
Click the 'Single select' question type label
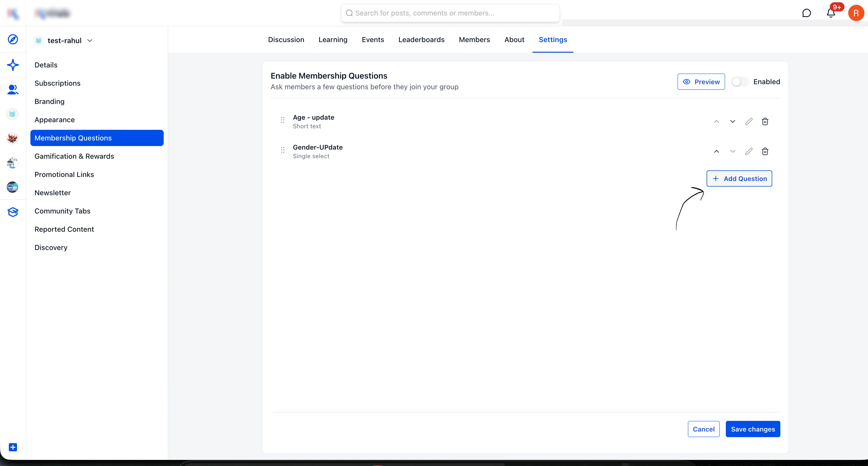311,156
